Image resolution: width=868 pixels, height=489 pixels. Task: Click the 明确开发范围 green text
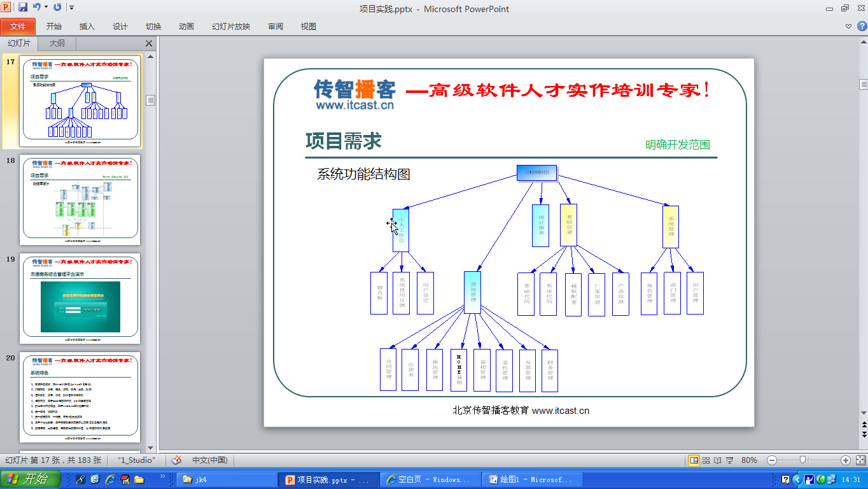[x=677, y=145]
